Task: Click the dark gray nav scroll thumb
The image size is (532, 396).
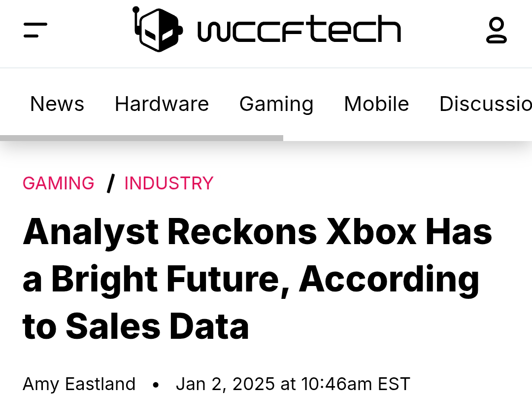Action: click(141, 138)
